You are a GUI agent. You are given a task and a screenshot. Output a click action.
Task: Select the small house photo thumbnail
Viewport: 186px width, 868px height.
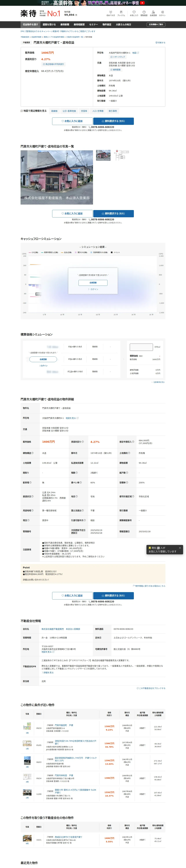pos(103,155)
